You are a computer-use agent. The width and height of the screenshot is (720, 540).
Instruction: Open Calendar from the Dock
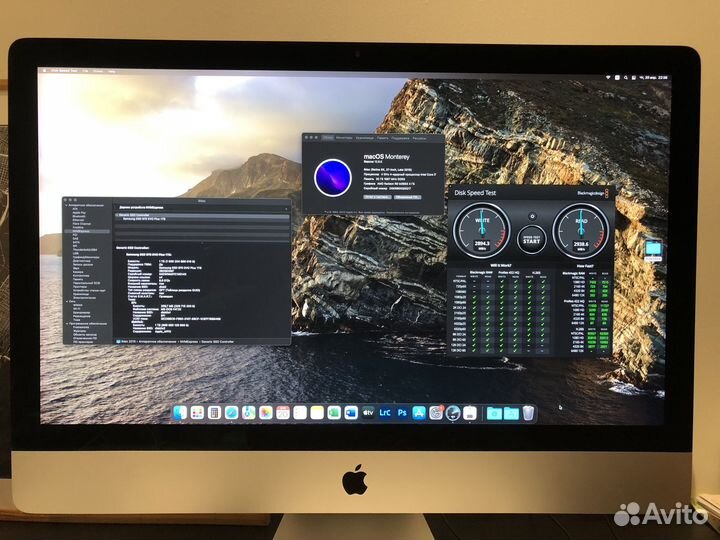point(283,413)
